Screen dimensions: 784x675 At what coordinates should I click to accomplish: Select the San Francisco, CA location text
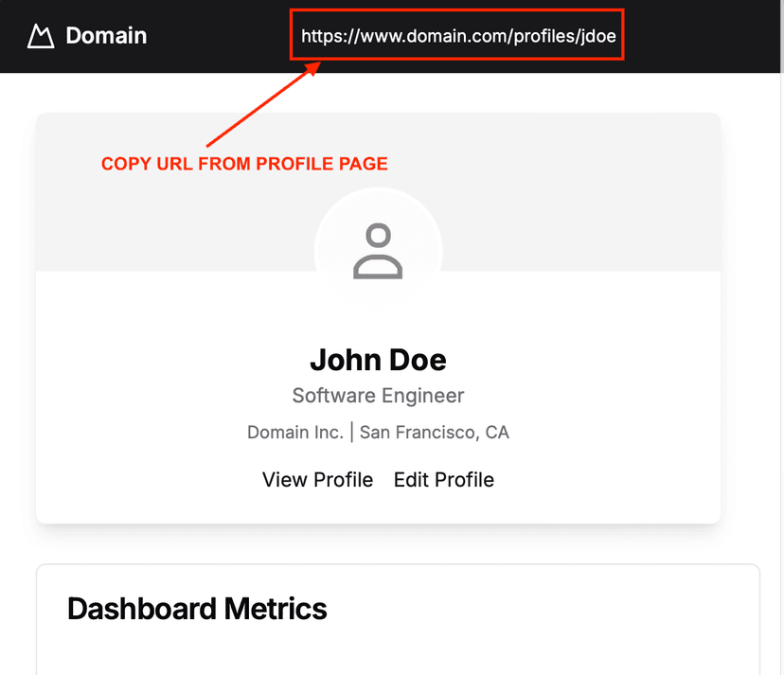(435, 432)
